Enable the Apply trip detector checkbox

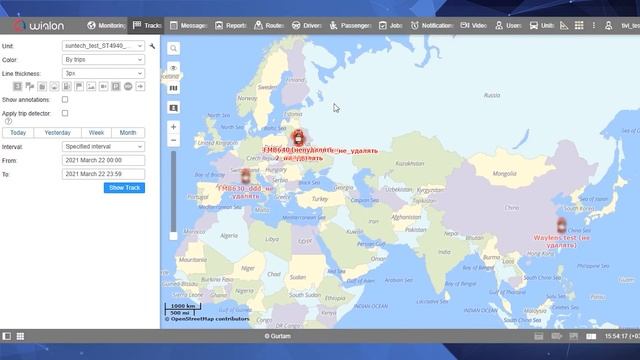pyautogui.click(x=65, y=113)
